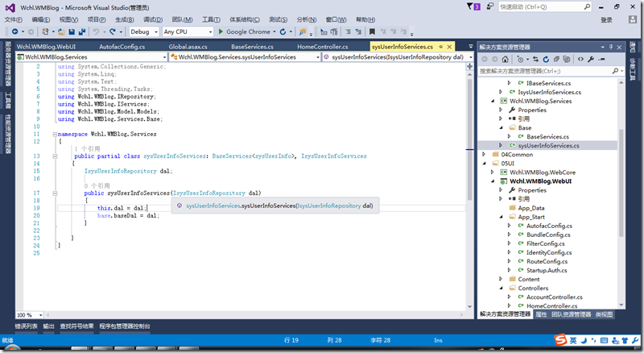Collapse the sysUserInfoServices class outlining region

[55, 156]
